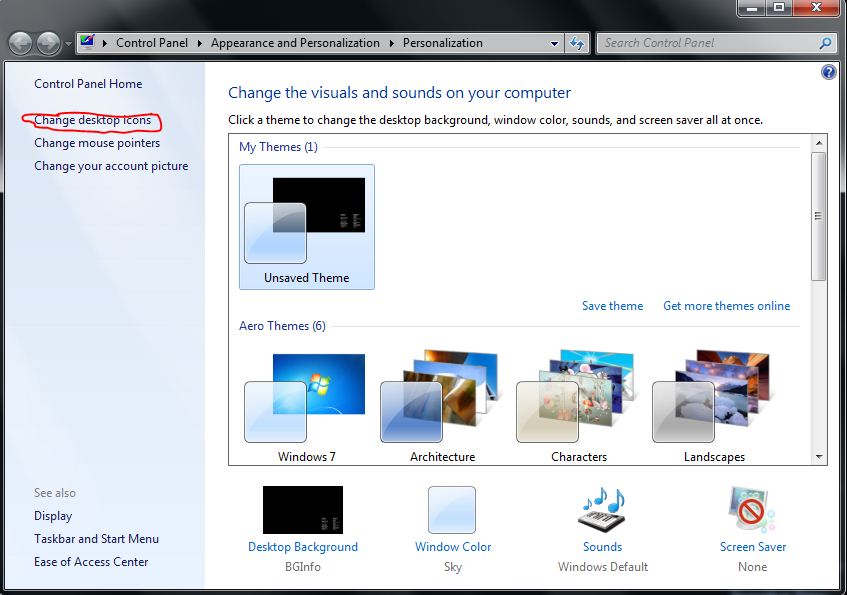
Task: Open Change mouse pointers link
Action: (x=97, y=143)
